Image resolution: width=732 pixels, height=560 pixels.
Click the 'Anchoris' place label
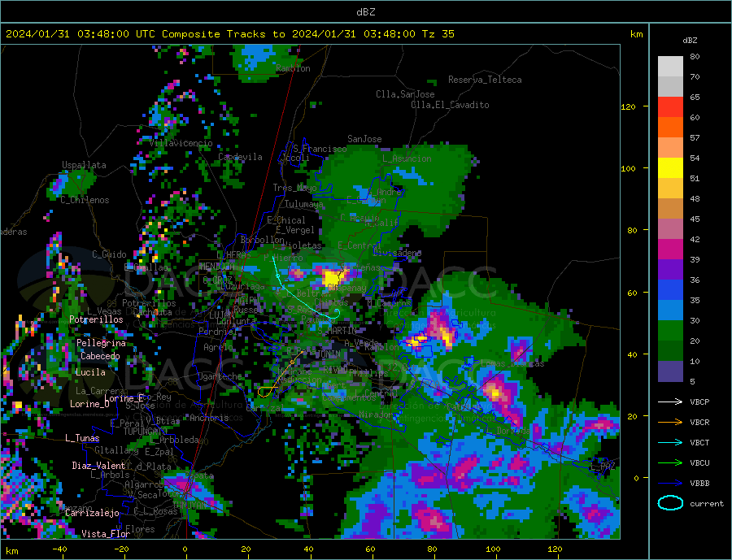209,418
